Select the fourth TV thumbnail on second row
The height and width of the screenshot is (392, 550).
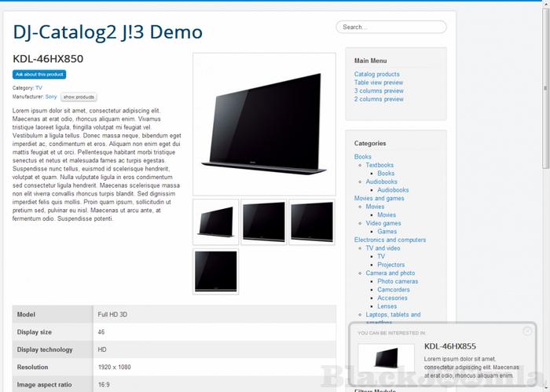tap(215, 271)
